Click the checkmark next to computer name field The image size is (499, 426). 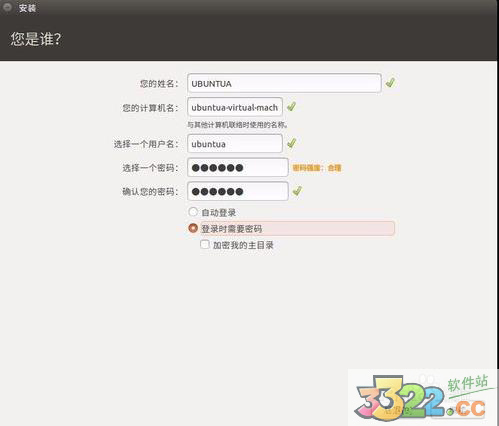pos(291,107)
